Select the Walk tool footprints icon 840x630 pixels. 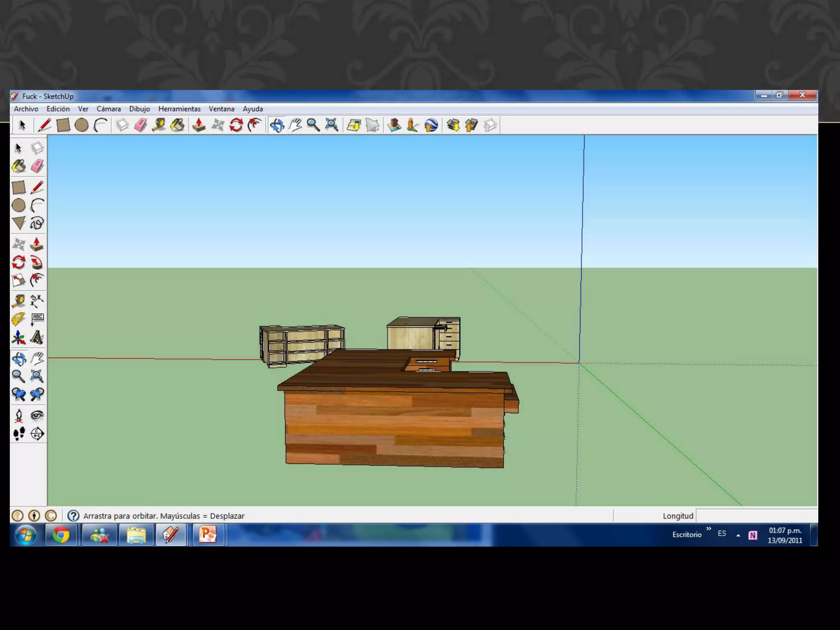coord(19,434)
